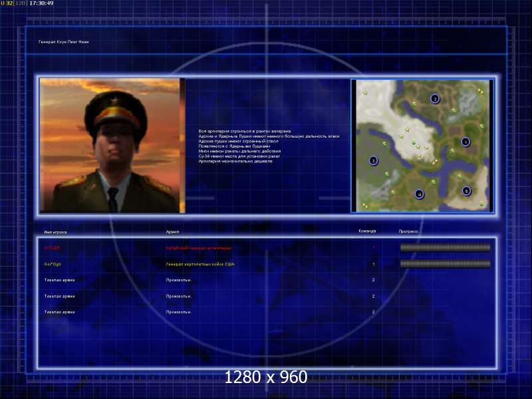Click the line "Появляются с Ядерными Пушками"

tap(234, 146)
